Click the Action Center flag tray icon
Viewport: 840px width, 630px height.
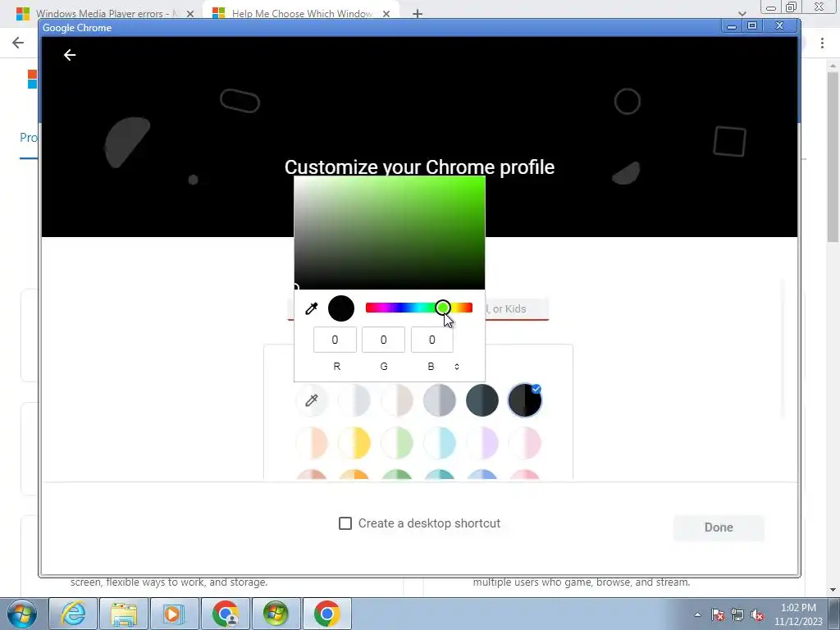click(x=718, y=614)
